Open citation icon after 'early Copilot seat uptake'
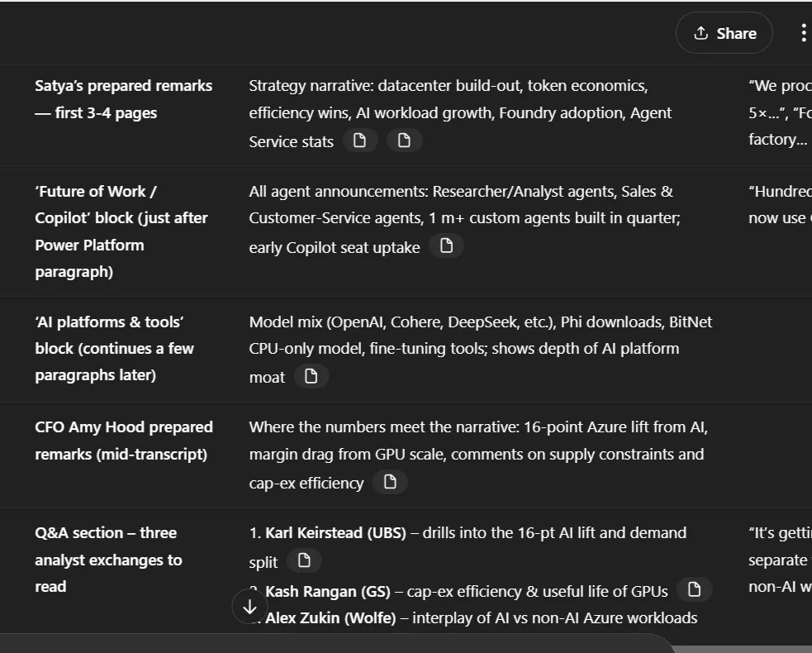Screen dimensions: 812x653 (x=446, y=246)
